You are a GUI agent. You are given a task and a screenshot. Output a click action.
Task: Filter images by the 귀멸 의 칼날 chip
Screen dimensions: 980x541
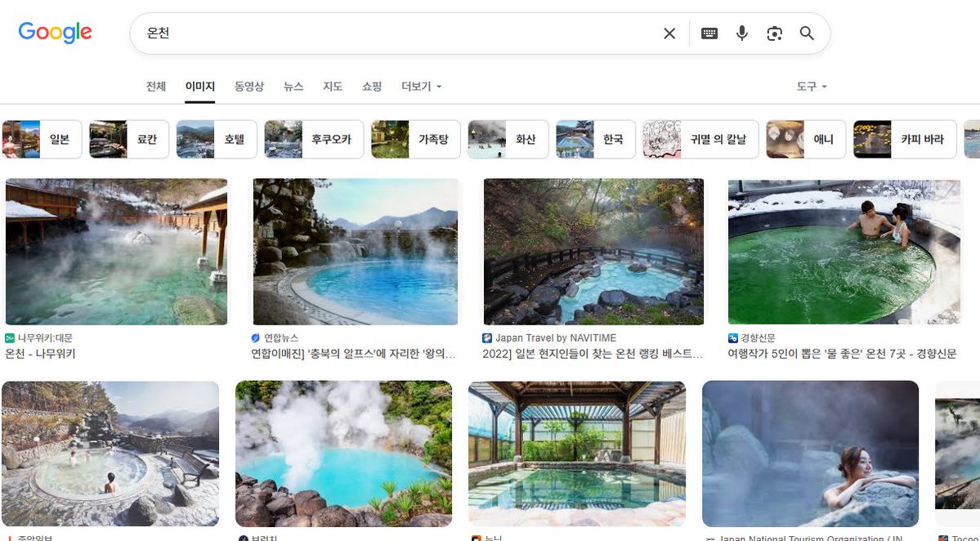point(700,139)
